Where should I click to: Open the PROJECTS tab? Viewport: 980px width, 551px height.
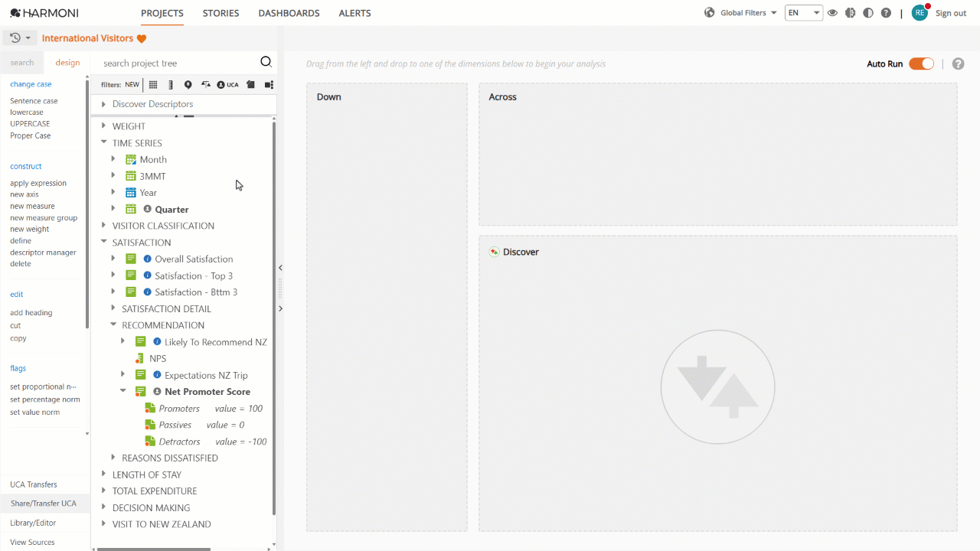pyautogui.click(x=162, y=13)
